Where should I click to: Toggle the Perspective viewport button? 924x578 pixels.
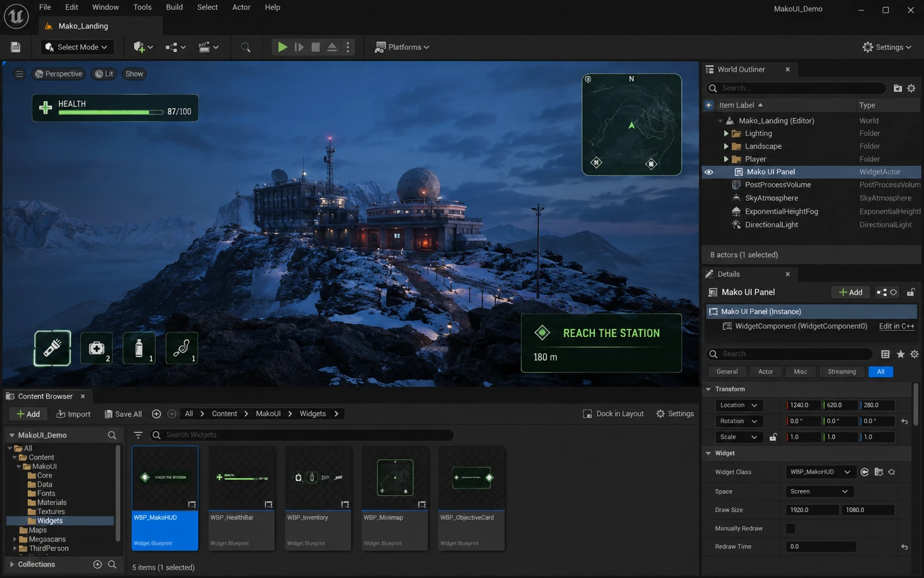58,74
